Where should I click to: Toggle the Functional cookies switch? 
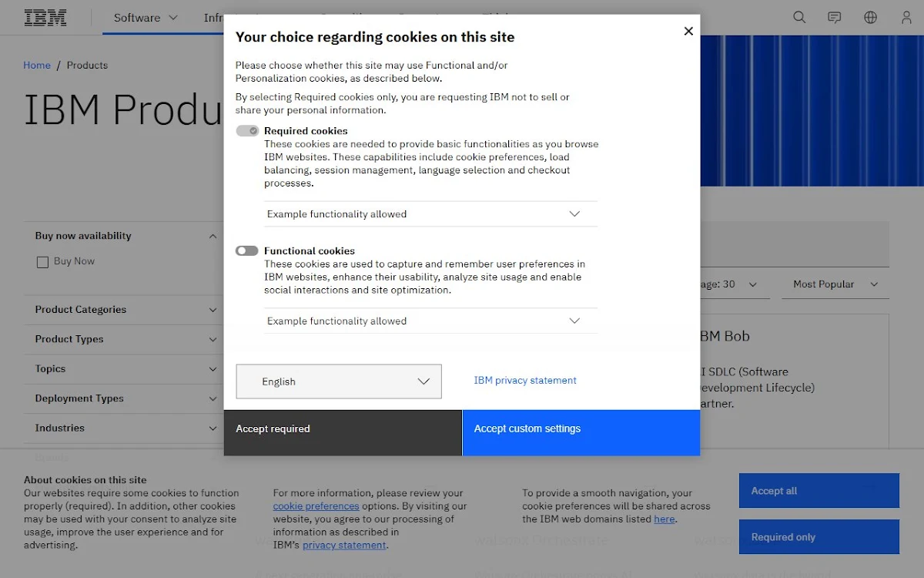point(247,250)
